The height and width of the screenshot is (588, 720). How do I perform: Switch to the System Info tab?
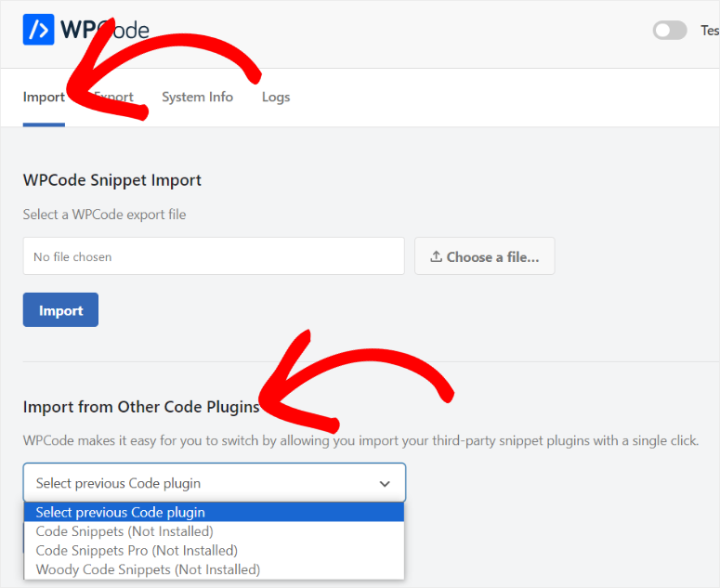(198, 97)
